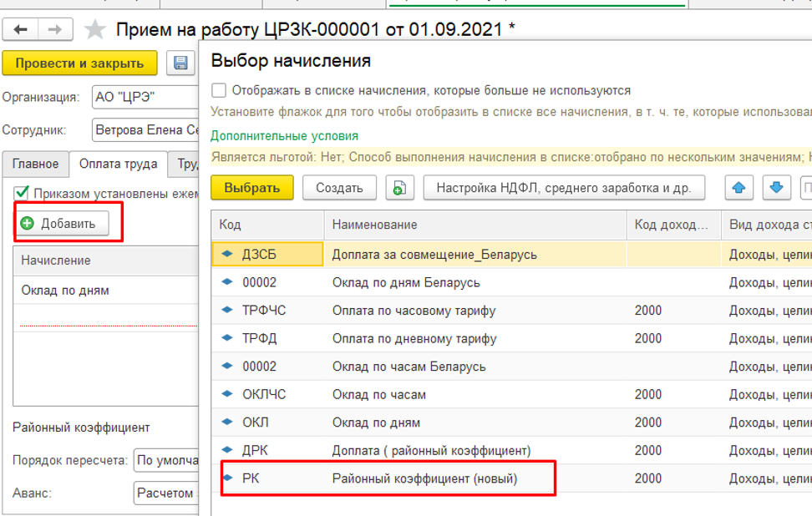Click the Добавить button
Viewport: 812px width, 516px height.
pyautogui.click(x=62, y=224)
